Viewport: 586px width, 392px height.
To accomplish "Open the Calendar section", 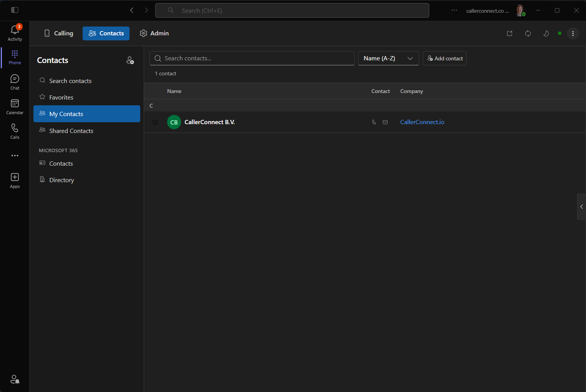I will coord(15,106).
